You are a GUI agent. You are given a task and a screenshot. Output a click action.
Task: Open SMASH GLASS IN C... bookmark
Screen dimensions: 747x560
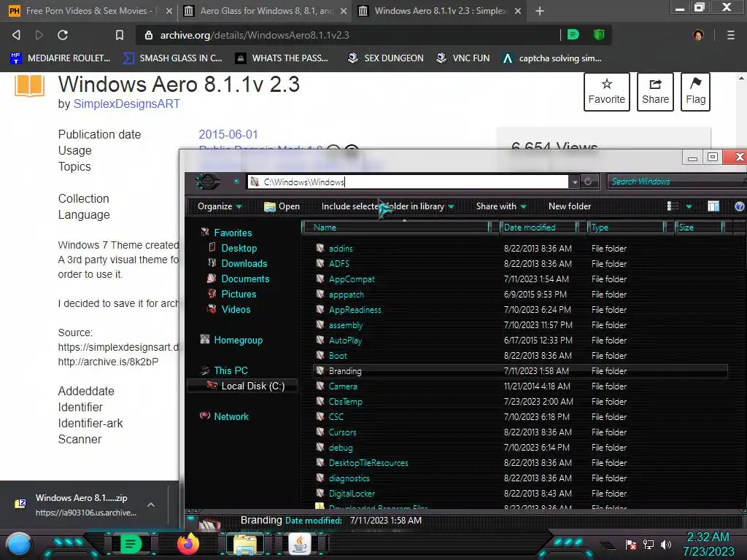[x=172, y=58]
